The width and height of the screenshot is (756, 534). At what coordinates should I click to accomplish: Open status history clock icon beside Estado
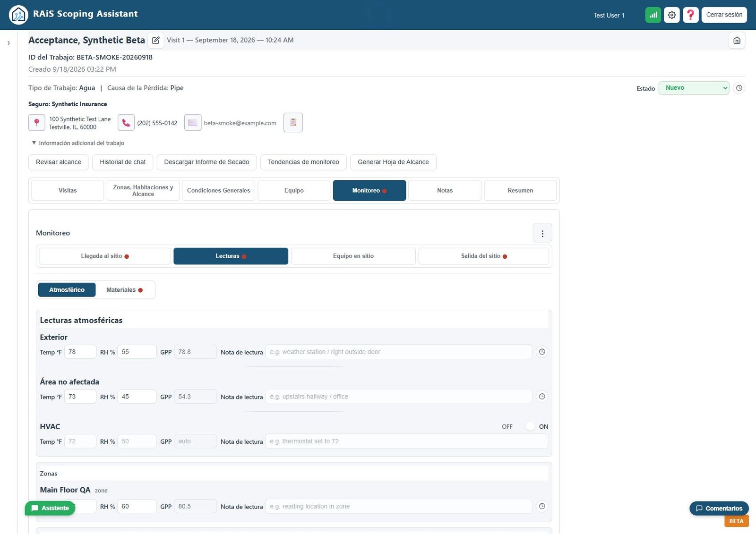(739, 88)
